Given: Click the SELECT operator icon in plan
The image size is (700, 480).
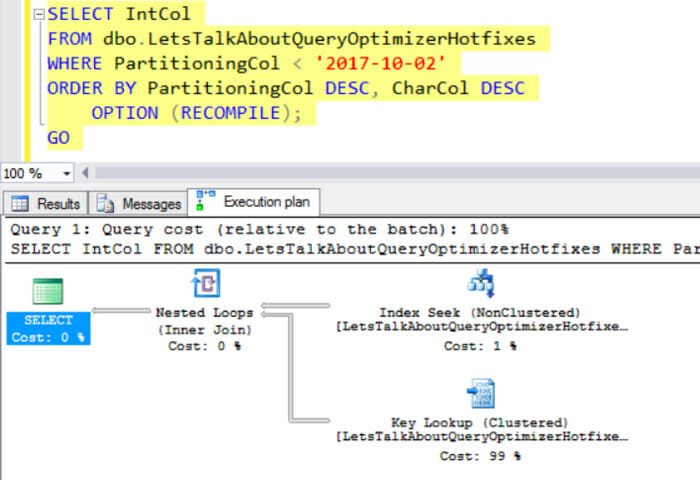Looking at the screenshot, I should pos(47,291).
